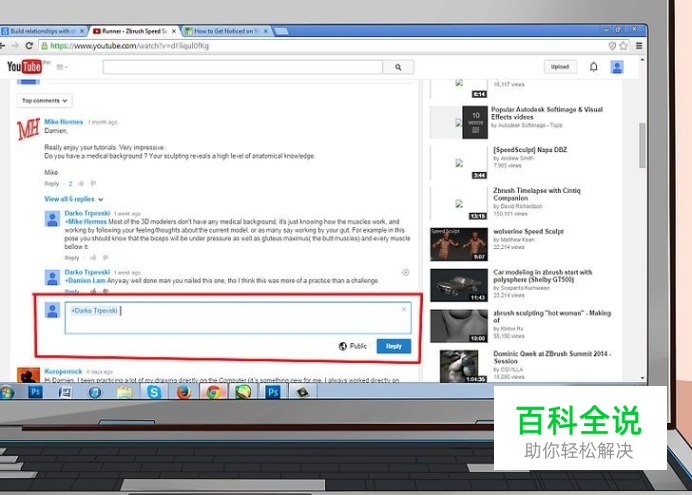The image size is (692, 495).
Task: Click the Upload button
Action: coord(560,67)
